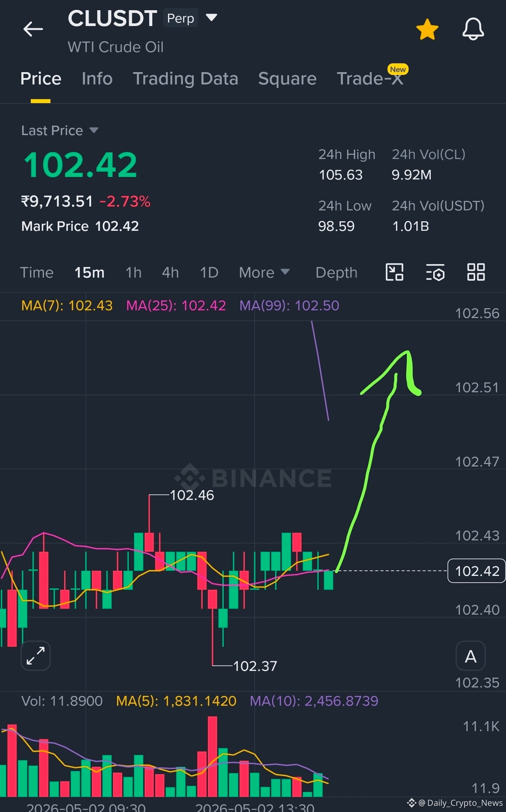Open price alerts bell icon
This screenshot has width=506, height=812.
tap(473, 29)
